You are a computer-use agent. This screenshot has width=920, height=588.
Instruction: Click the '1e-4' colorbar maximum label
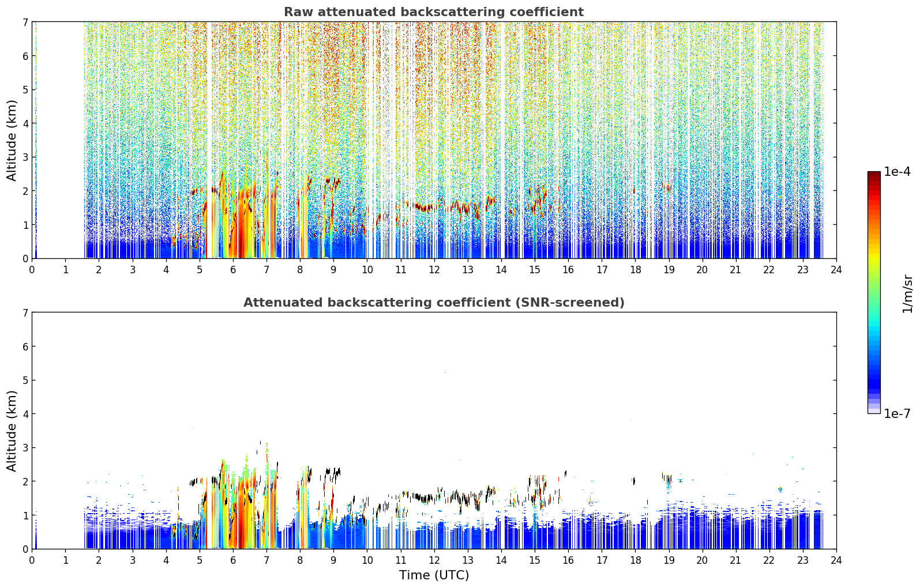tap(898, 172)
